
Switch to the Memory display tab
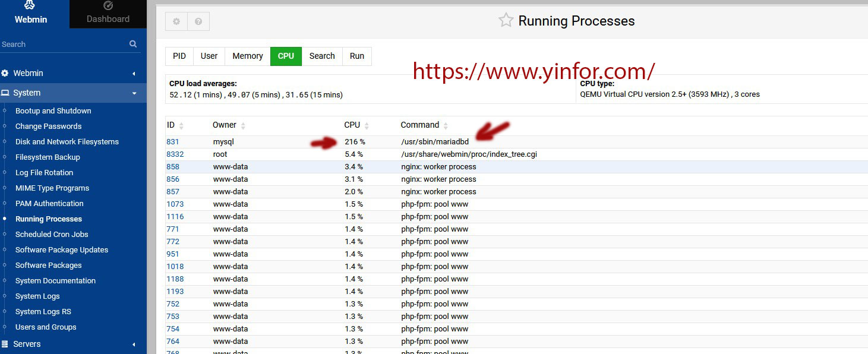coord(248,56)
